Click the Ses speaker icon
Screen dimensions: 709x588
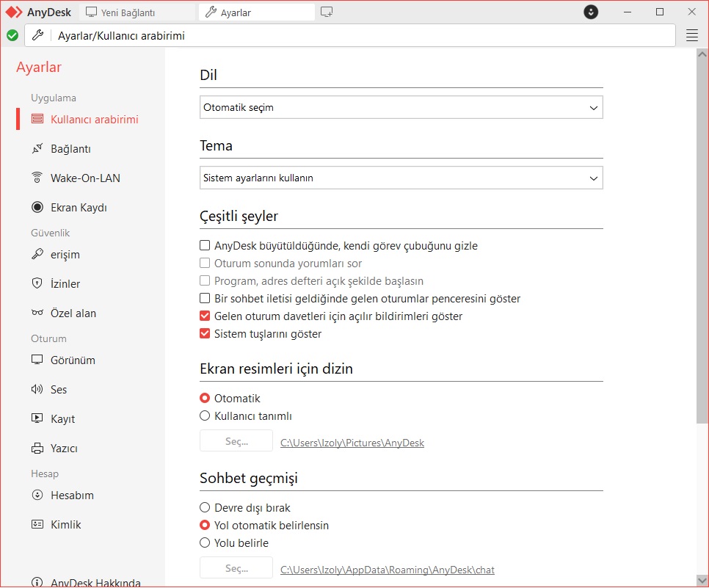[37, 389]
